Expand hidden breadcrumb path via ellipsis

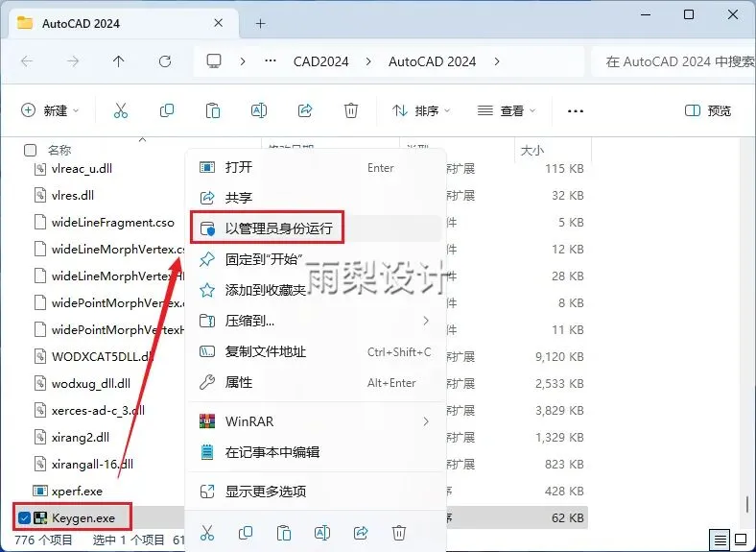tap(271, 61)
